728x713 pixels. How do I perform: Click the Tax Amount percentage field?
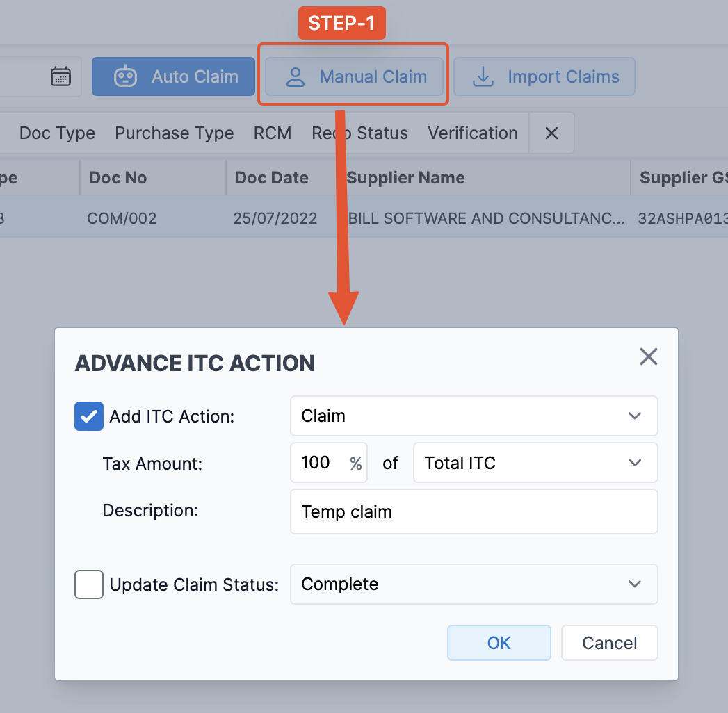[x=320, y=463]
